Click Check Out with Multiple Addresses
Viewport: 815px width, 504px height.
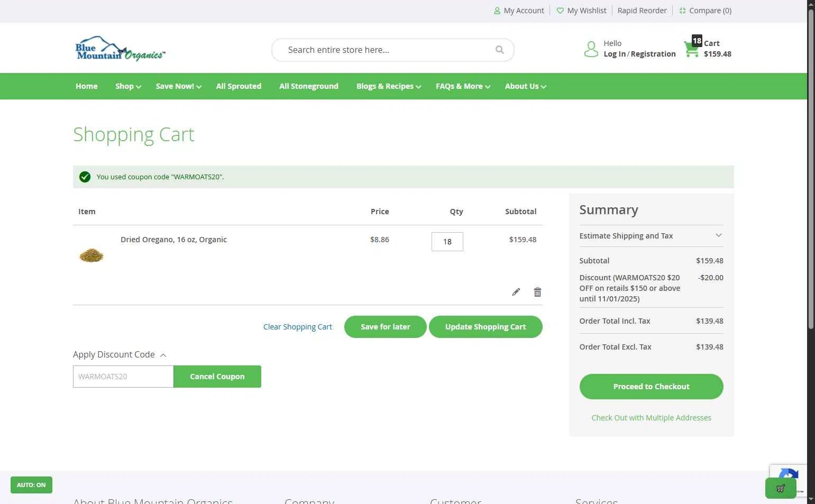pos(651,418)
